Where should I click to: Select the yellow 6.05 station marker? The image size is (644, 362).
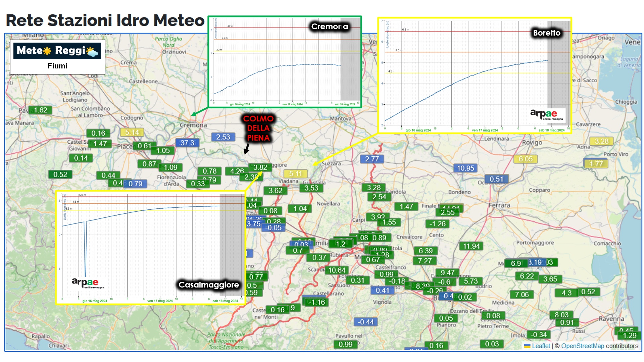pyautogui.click(x=525, y=159)
